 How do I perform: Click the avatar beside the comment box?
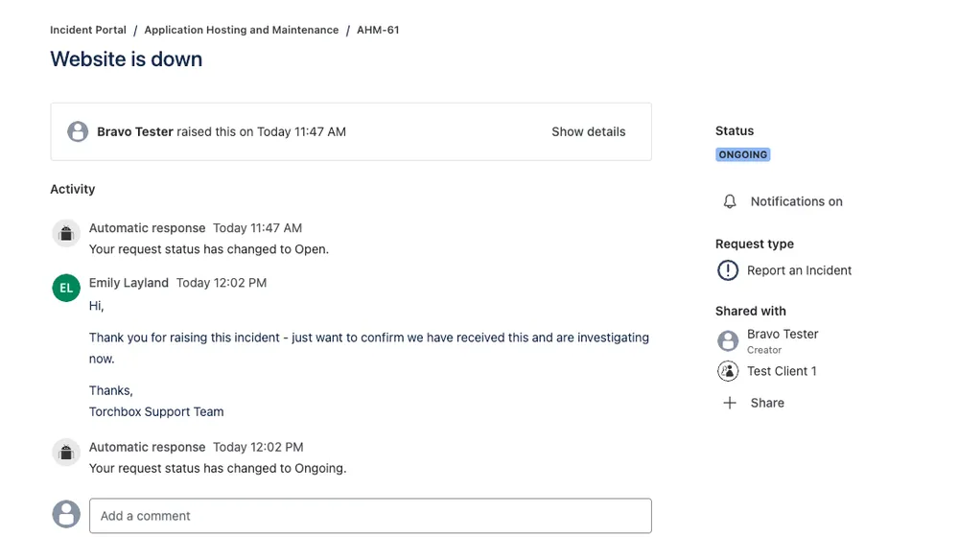(x=65, y=514)
